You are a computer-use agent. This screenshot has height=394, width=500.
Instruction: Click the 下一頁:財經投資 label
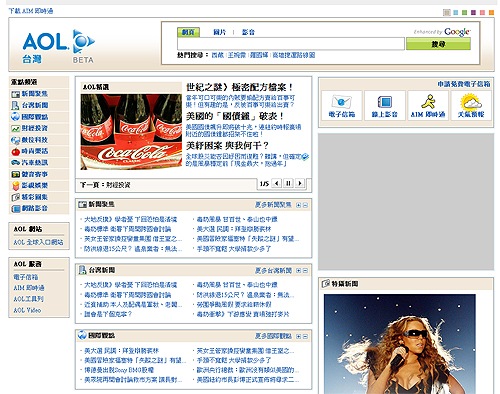105,185
